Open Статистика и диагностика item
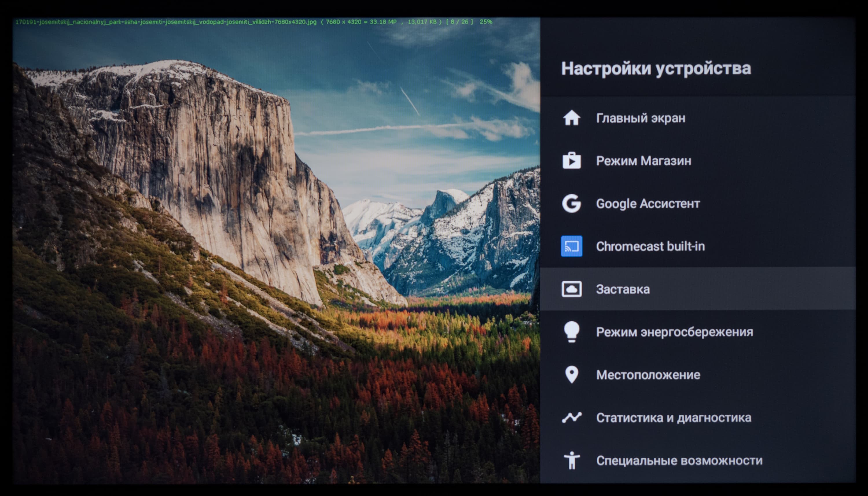This screenshot has height=496, width=868. point(673,418)
